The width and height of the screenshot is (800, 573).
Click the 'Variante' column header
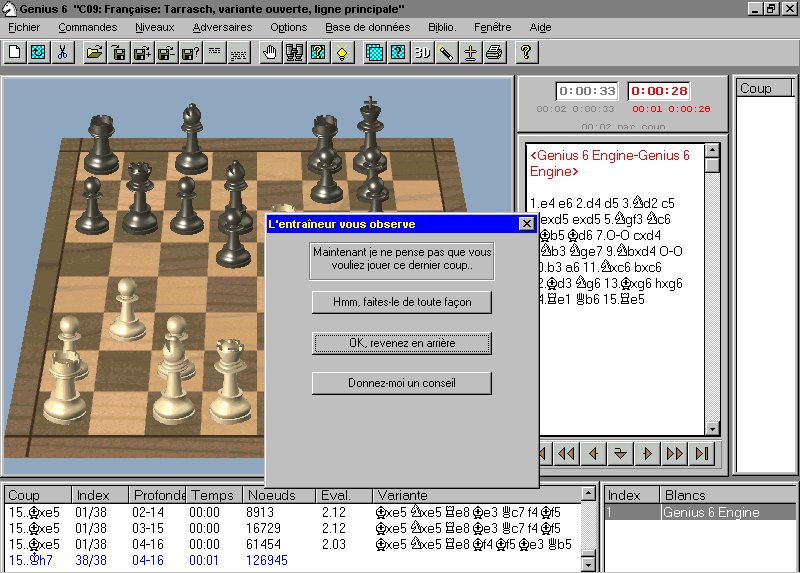coord(477,495)
